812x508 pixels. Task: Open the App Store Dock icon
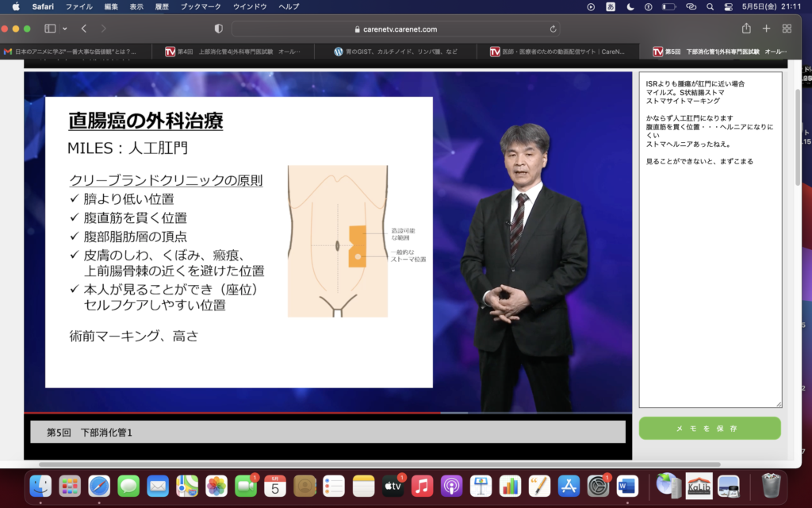(569, 485)
